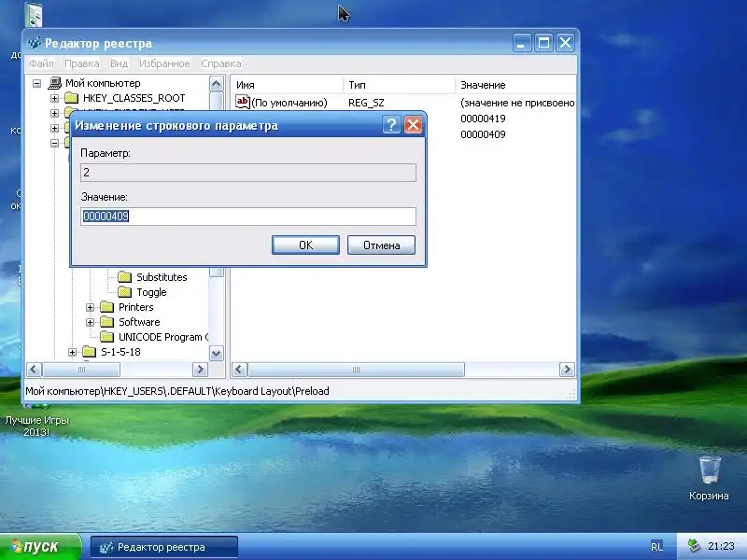
Task: Click the 00000419 value cell
Action: pyautogui.click(x=483, y=119)
